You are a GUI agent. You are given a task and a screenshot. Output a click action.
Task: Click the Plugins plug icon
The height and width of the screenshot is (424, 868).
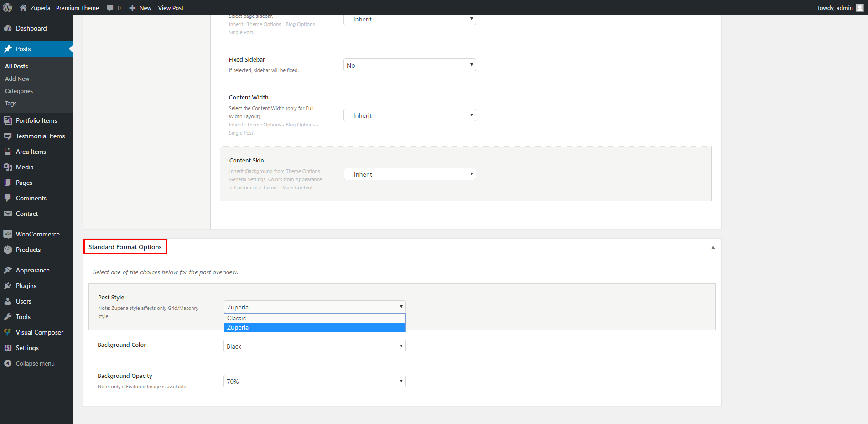click(8, 286)
